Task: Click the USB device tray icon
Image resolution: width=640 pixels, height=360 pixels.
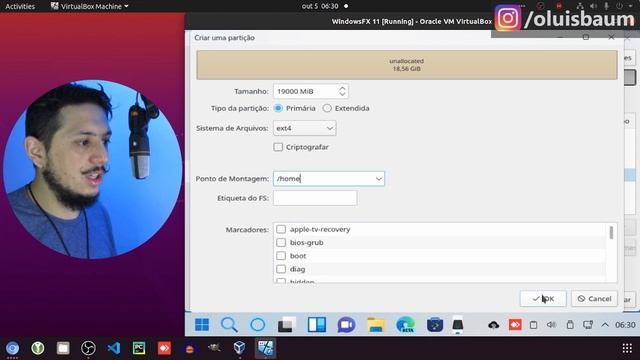Action: pos(570,325)
